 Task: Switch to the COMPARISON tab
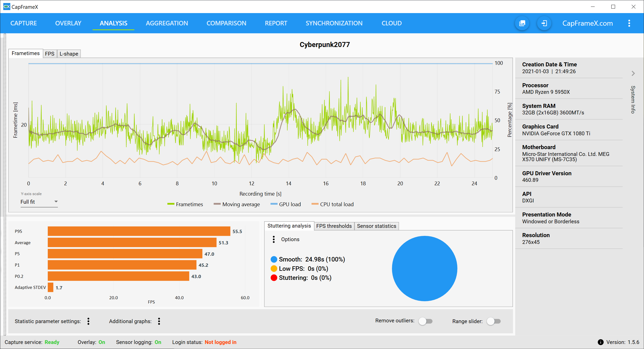226,23
